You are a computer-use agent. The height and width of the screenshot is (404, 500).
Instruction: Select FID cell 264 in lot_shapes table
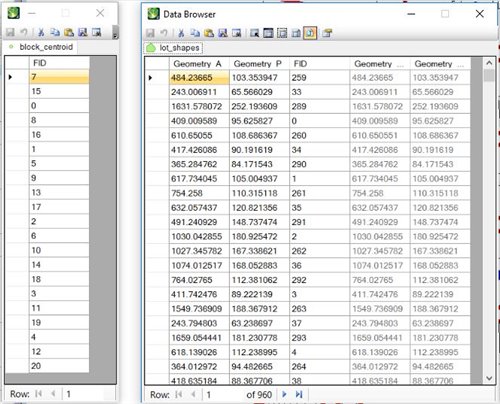pyautogui.click(x=319, y=366)
